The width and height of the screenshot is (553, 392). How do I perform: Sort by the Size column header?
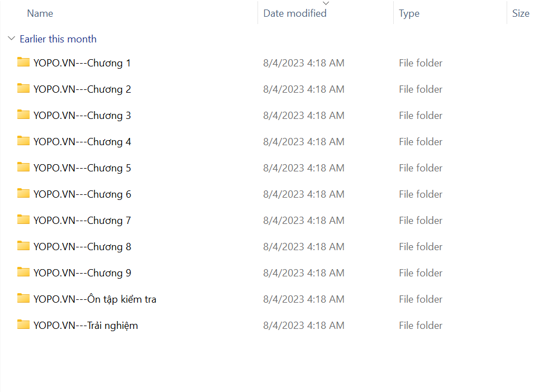[521, 13]
